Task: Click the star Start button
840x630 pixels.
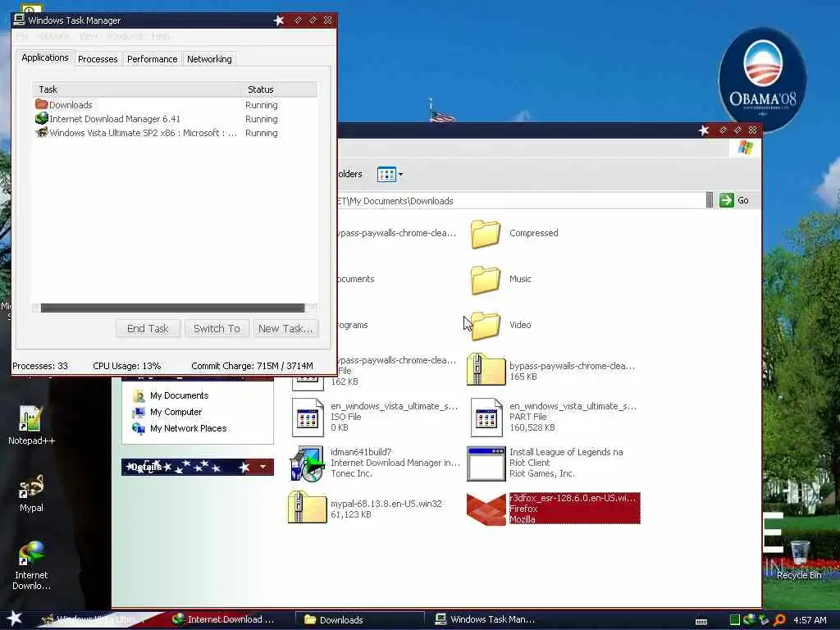Action: click(x=15, y=619)
